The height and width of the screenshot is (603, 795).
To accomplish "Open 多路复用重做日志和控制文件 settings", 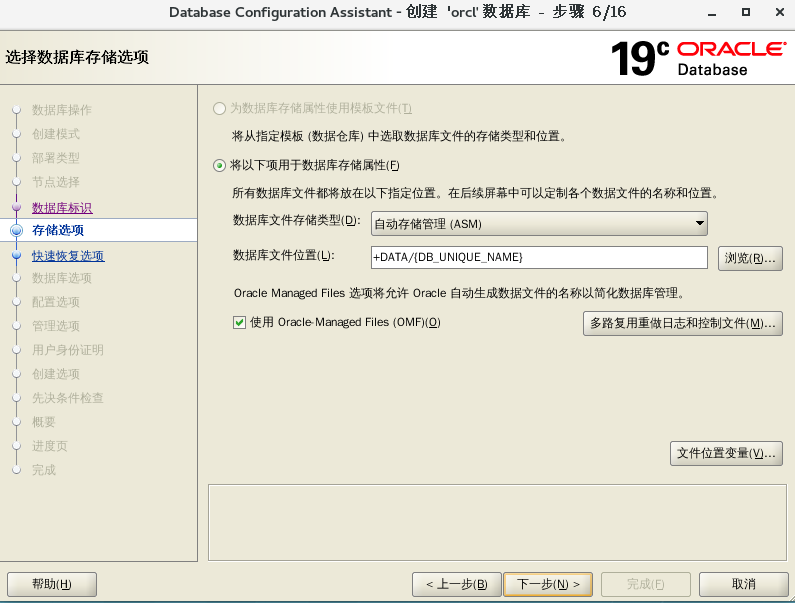I will pyautogui.click(x=682, y=323).
